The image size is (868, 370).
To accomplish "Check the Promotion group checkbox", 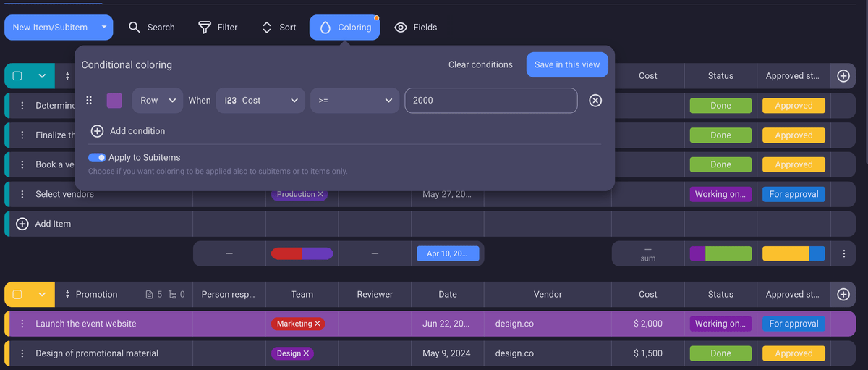I will click(17, 294).
